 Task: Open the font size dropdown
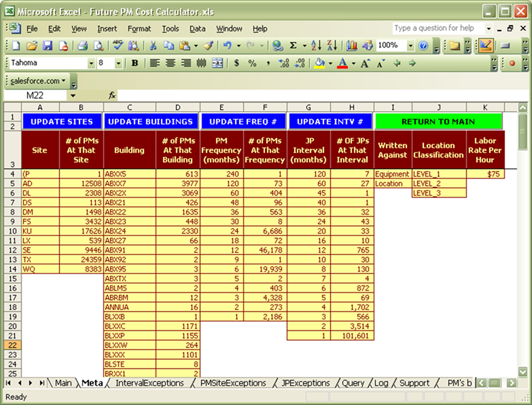click(x=118, y=63)
